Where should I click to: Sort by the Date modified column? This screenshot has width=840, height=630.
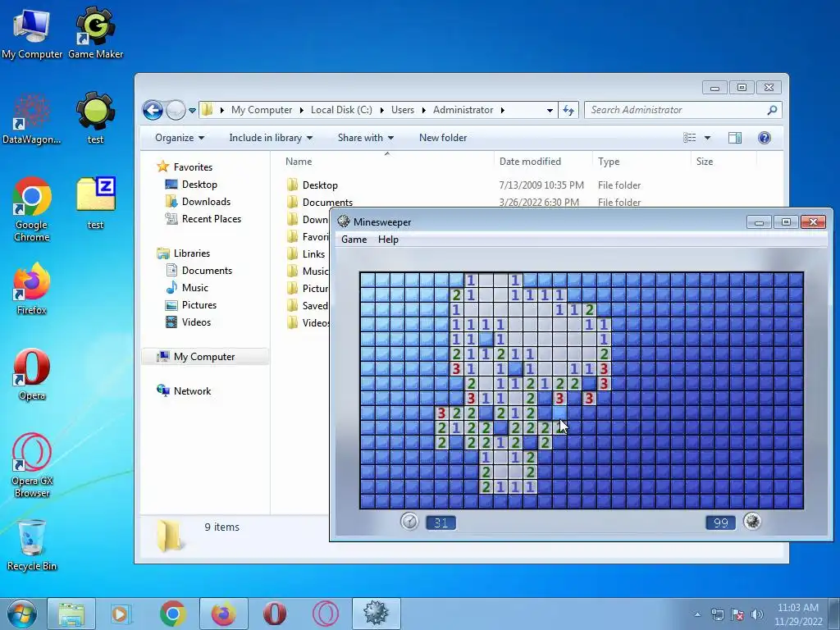point(530,162)
